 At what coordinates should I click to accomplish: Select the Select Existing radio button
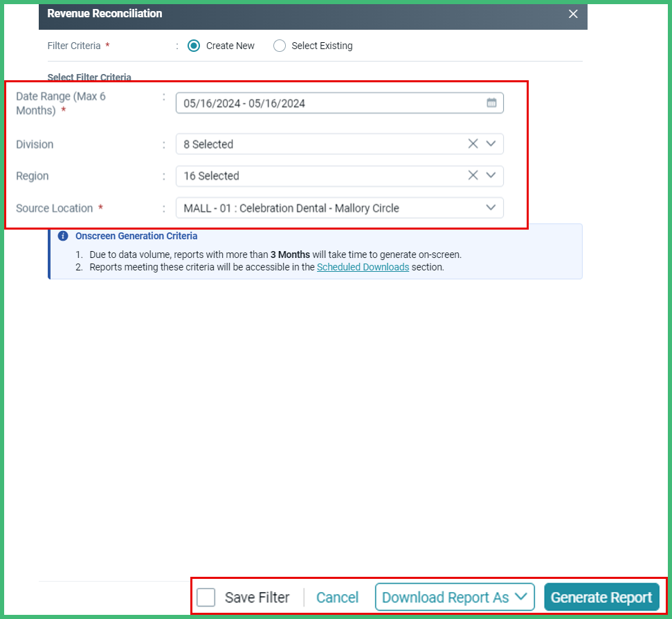280,45
